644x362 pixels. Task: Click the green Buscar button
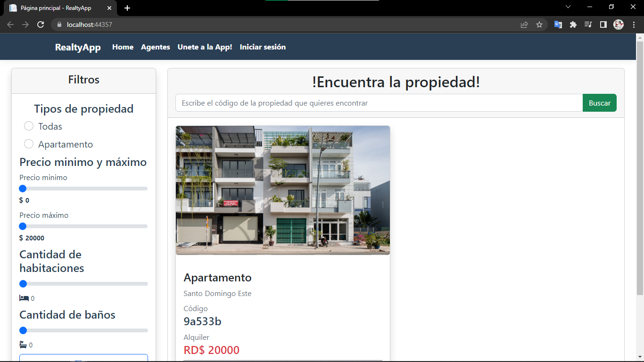coord(600,103)
